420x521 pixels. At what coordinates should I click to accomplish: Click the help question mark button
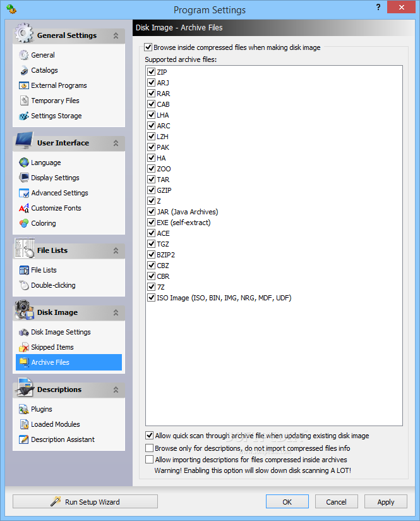378,8
